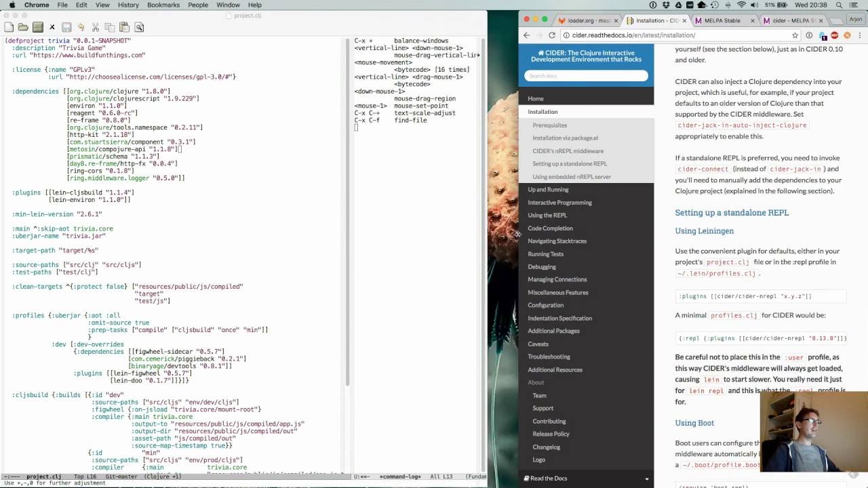The height and width of the screenshot is (488, 868).
Task: Open the Changelog link in sidebar
Action: [x=547, y=447]
